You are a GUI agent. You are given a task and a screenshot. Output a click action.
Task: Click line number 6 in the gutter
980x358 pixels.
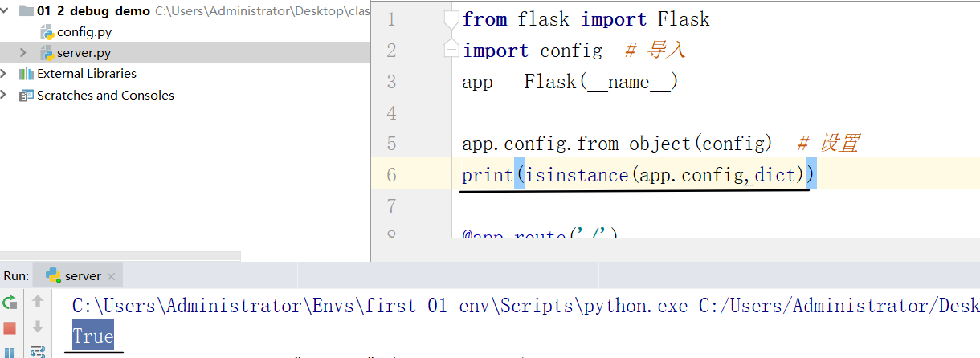[x=391, y=175]
